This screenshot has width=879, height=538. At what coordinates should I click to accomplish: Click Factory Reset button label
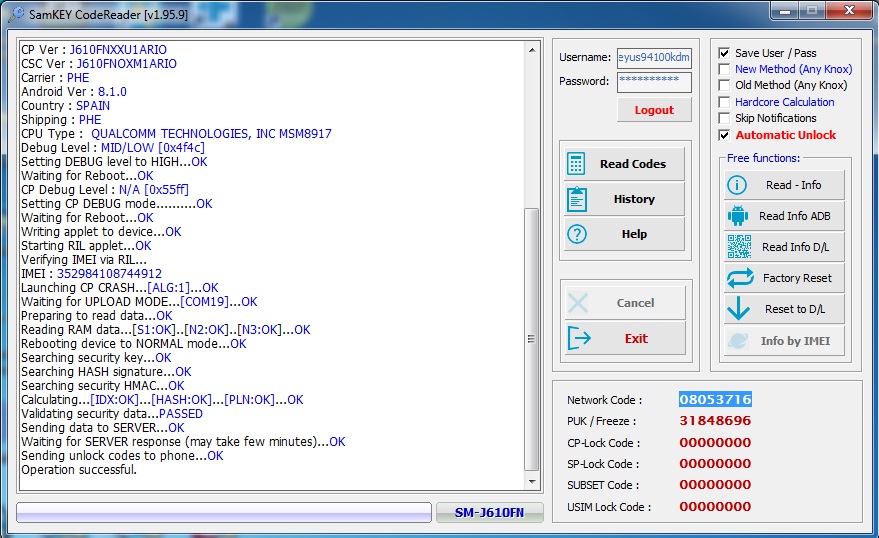pos(797,278)
